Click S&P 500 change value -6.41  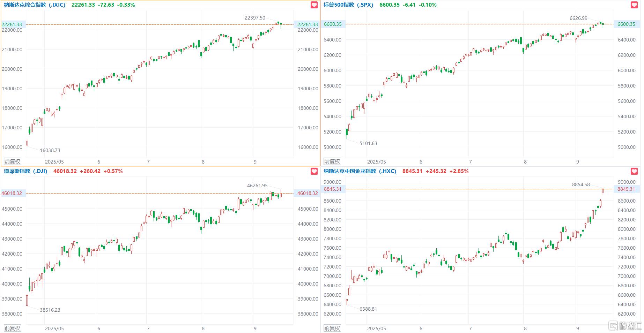click(x=409, y=5)
